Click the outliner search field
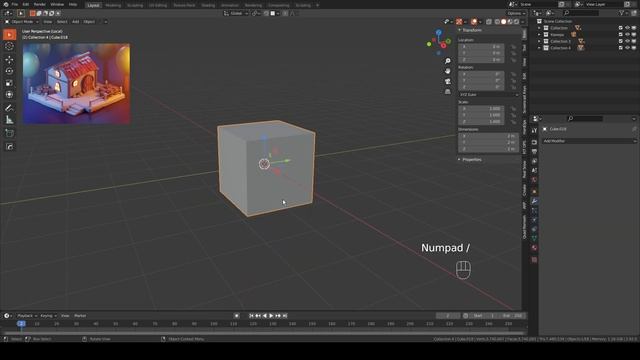This screenshot has height=360, width=640. pos(580,13)
